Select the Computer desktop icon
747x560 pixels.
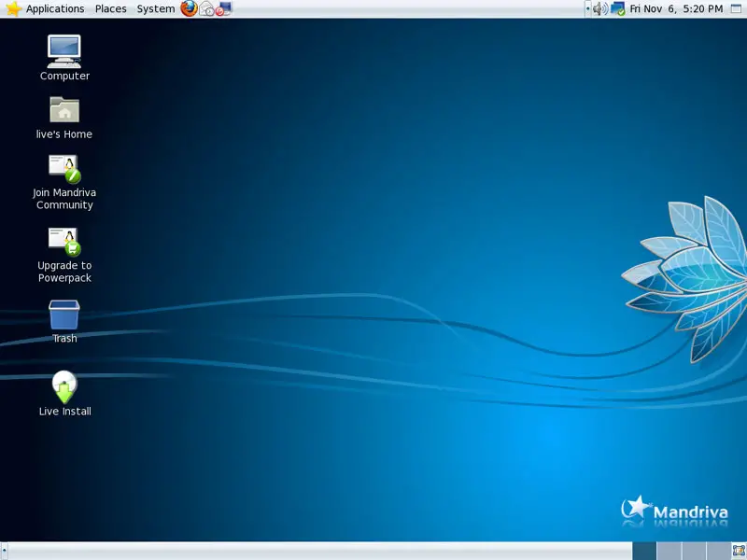(64, 50)
